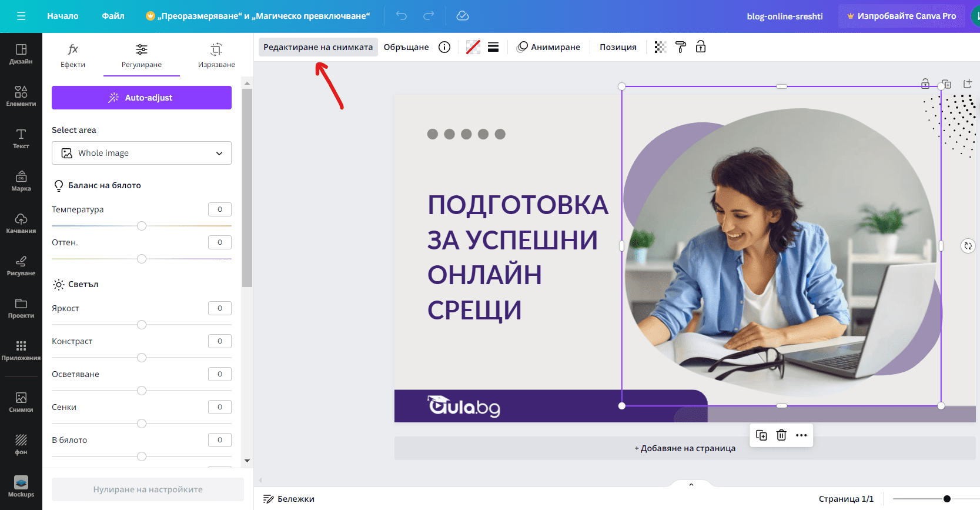This screenshot has height=510, width=980.
Task: Click blog-online-sreshti design title
Action: tap(785, 16)
